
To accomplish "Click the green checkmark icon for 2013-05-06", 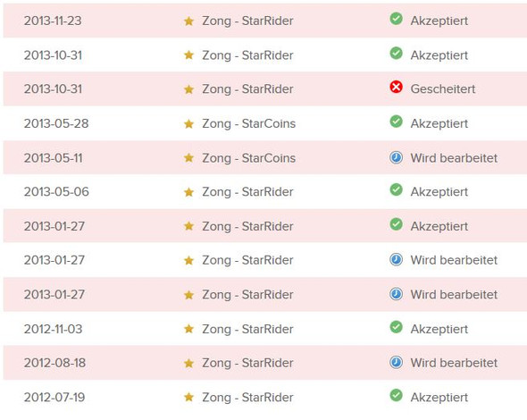I will (x=396, y=189).
